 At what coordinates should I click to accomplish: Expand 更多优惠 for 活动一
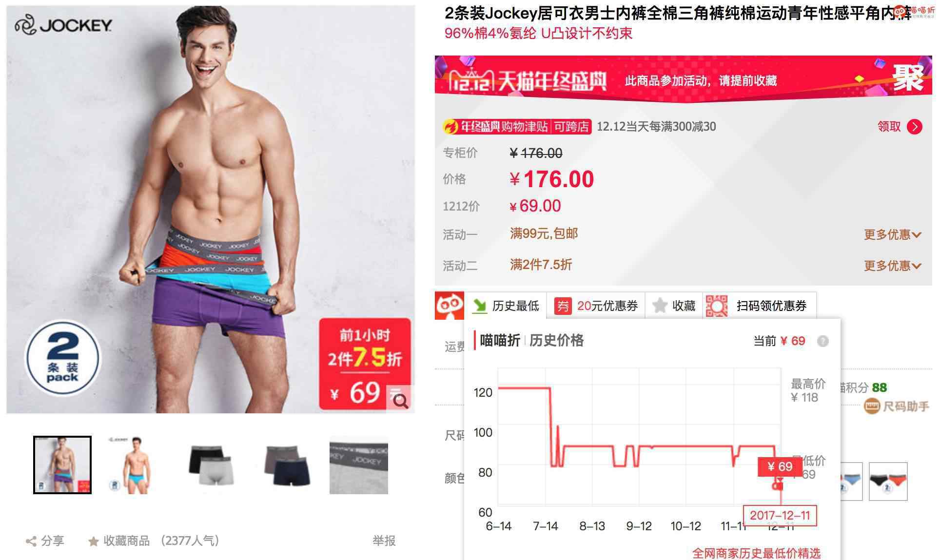pyautogui.click(x=893, y=235)
